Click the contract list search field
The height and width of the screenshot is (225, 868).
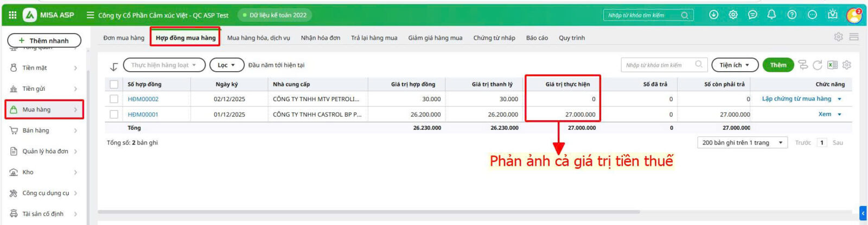[659, 65]
